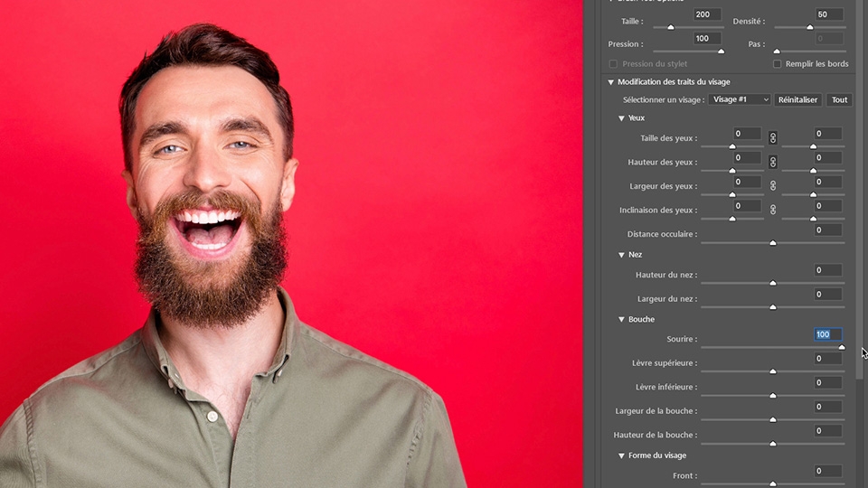
Task: Click the Largeur de la bouche slider handle
Action: 773,419
